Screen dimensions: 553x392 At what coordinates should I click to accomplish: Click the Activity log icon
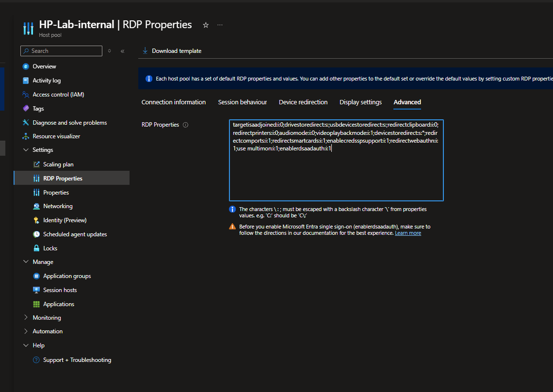(x=26, y=81)
